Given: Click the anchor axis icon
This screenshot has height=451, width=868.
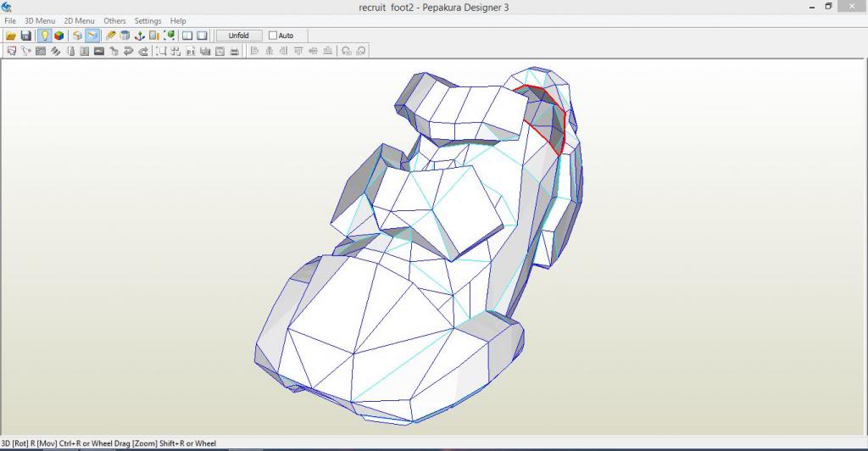Looking at the screenshot, I should pos(140,36).
